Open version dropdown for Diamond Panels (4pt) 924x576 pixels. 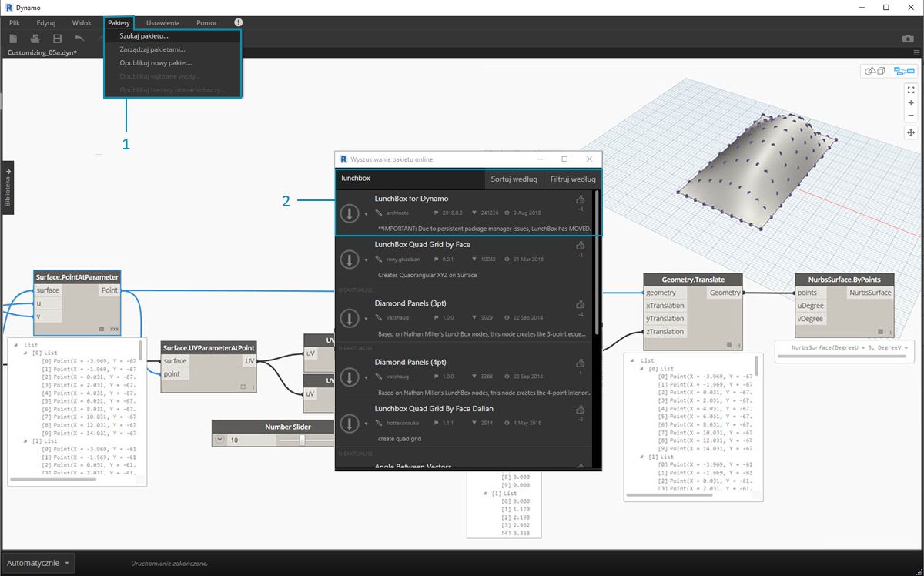coord(366,378)
